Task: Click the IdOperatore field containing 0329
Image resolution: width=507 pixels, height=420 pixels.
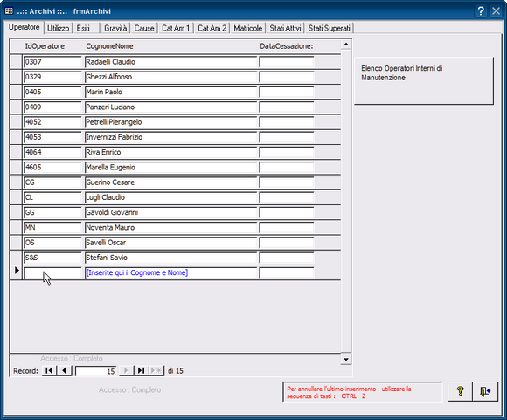Action: (x=52, y=77)
